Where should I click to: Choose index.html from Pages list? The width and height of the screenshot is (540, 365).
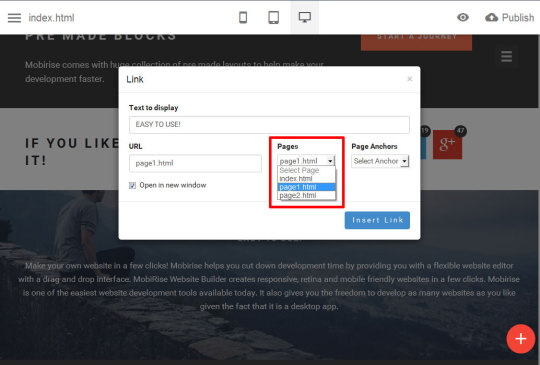(306, 179)
